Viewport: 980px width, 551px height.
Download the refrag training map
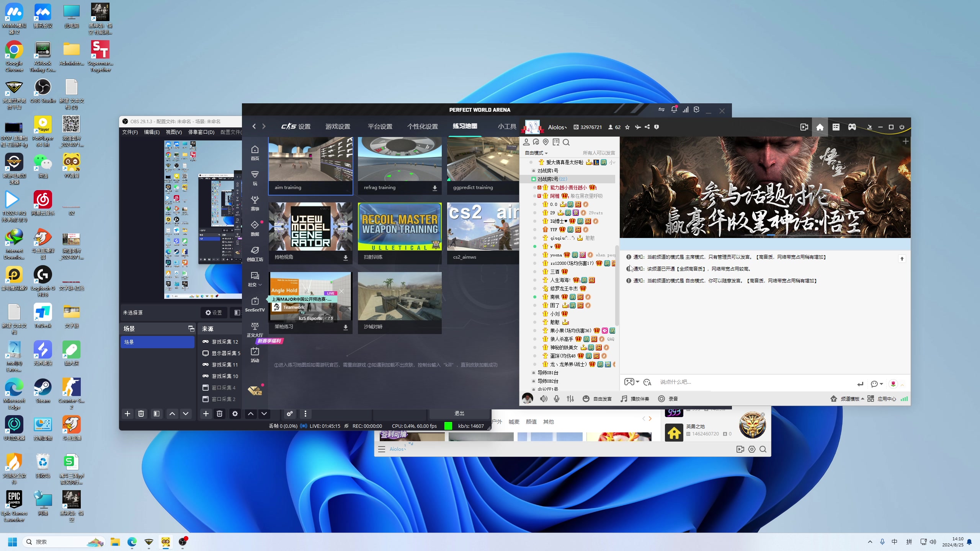(x=434, y=188)
